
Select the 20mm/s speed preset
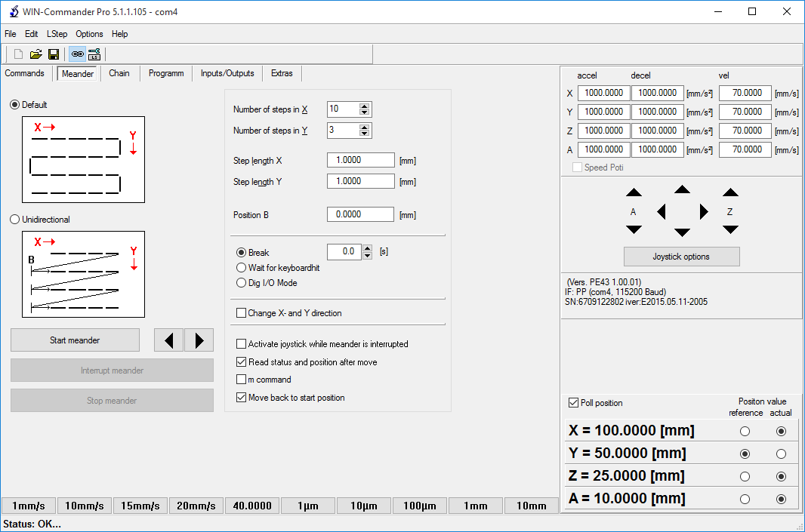pyautogui.click(x=196, y=506)
